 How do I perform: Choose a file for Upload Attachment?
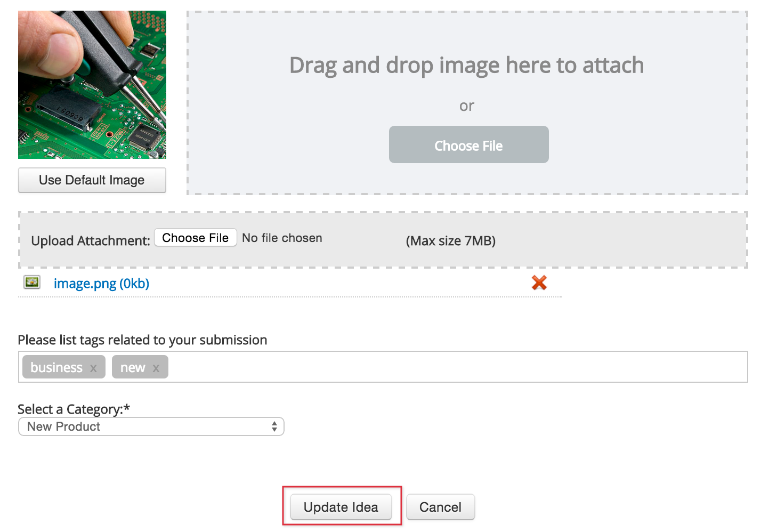195,238
